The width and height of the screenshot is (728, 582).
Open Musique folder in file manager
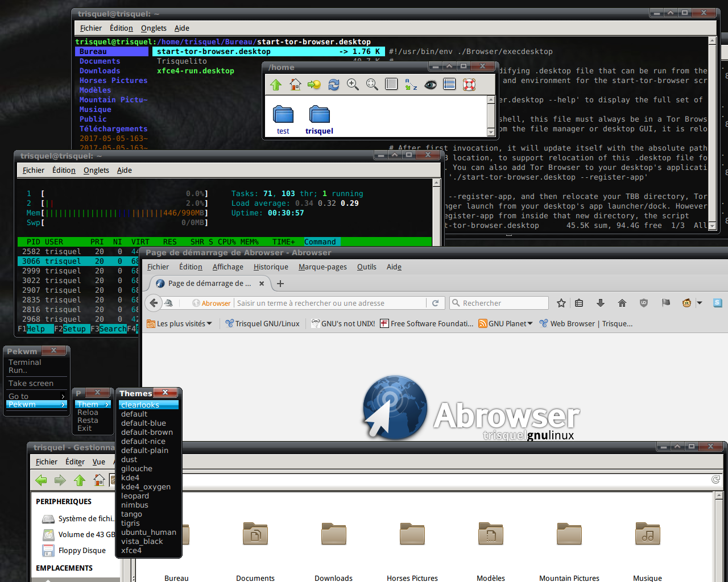pyautogui.click(x=647, y=551)
